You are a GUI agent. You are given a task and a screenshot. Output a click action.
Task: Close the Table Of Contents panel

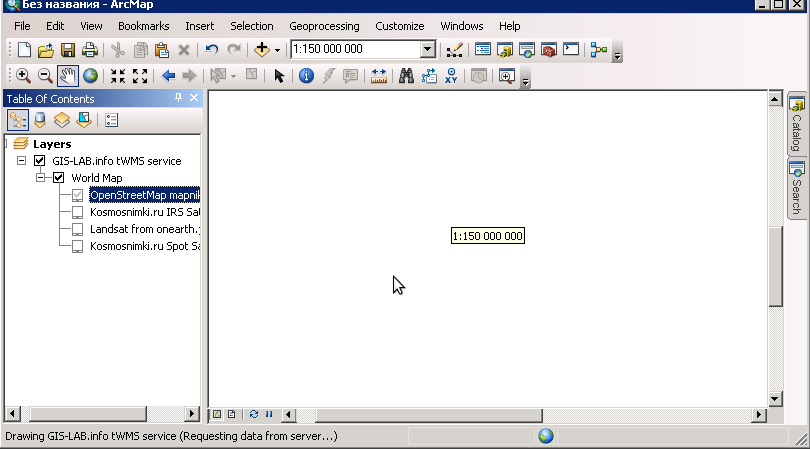(194, 98)
